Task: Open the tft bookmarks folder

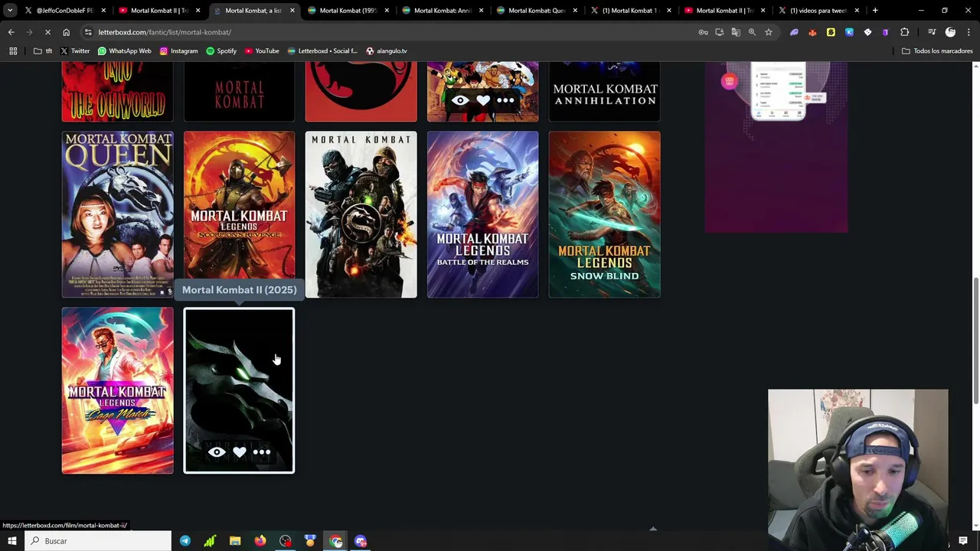Action: tap(44, 51)
